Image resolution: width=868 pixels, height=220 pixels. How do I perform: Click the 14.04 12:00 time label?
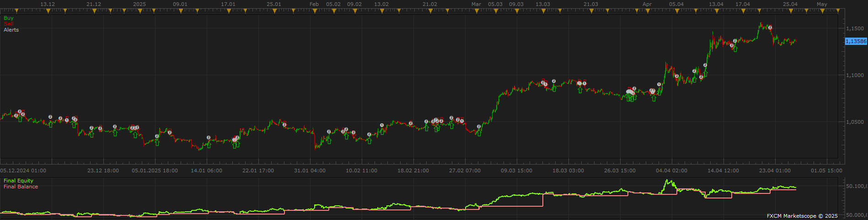pos(723,170)
